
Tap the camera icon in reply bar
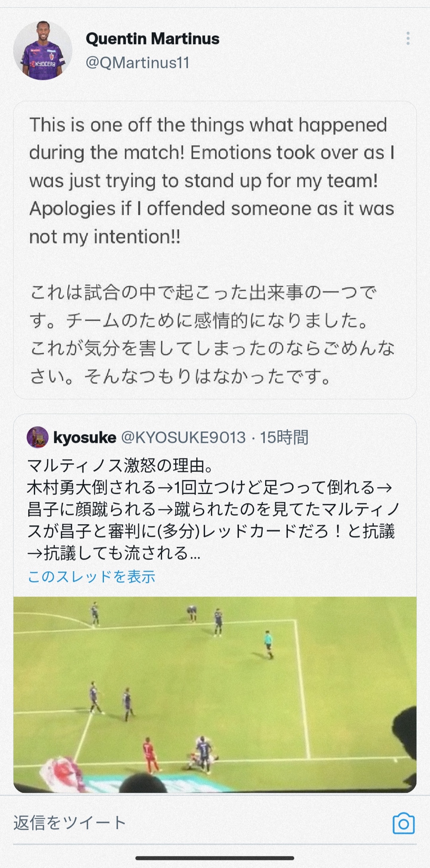tap(403, 823)
